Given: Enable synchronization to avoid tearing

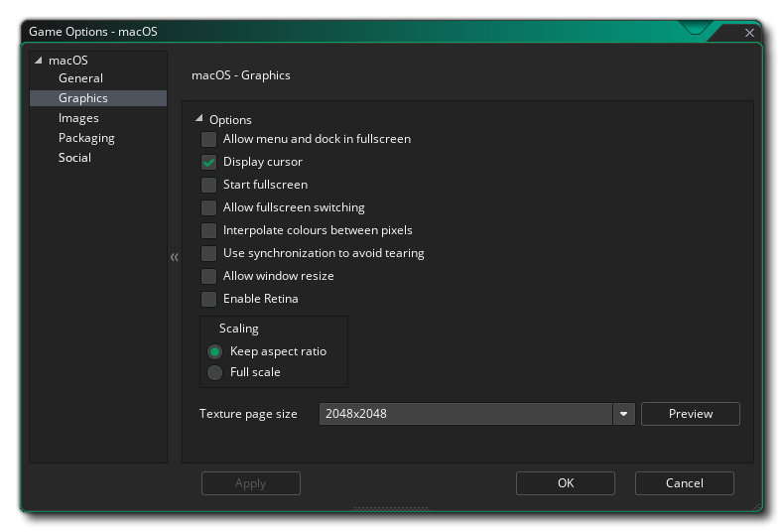Looking at the screenshot, I should click(208, 253).
